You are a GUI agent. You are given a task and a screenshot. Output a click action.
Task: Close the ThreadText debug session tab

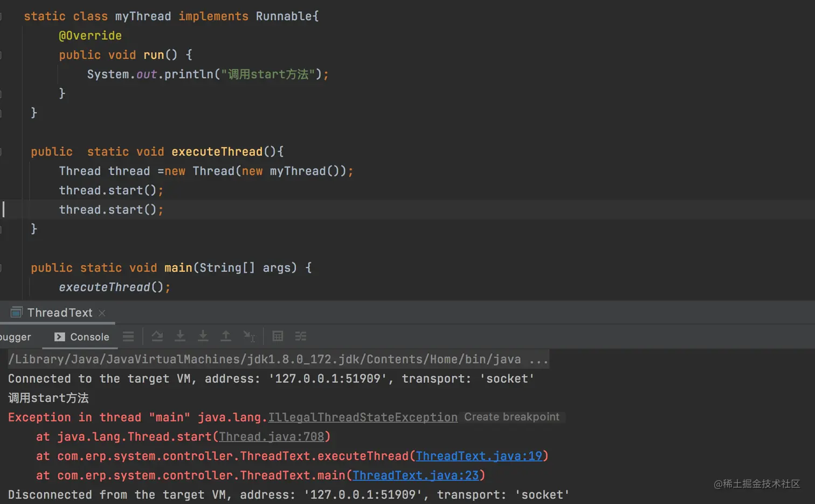(102, 313)
